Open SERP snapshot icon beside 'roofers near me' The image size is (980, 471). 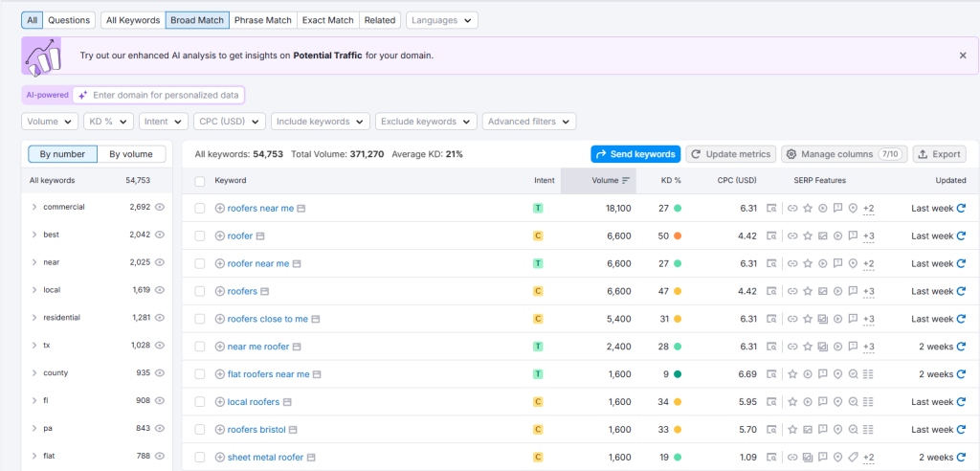click(300, 209)
